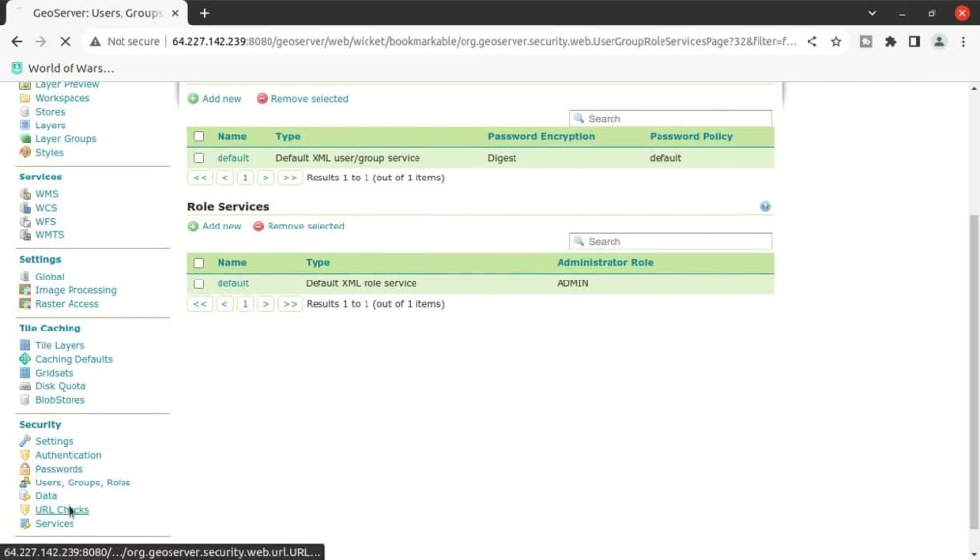This screenshot has height=560, width=980.
Task: Sort role services by Administrator Role
Action: (605, 262)
